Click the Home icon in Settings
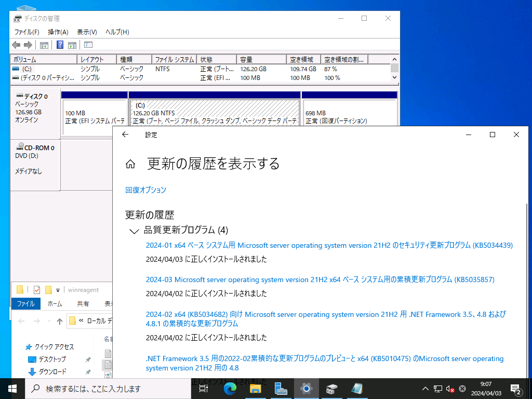 [x=130, y=164]
